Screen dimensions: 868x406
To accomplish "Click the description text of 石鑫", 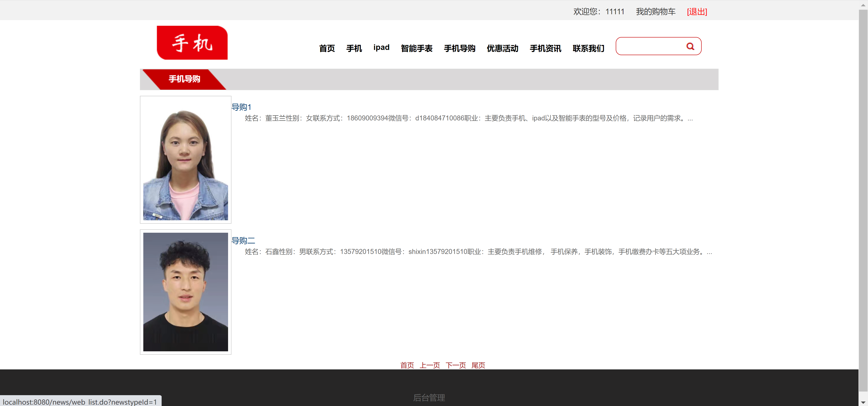I will [478, 252].
